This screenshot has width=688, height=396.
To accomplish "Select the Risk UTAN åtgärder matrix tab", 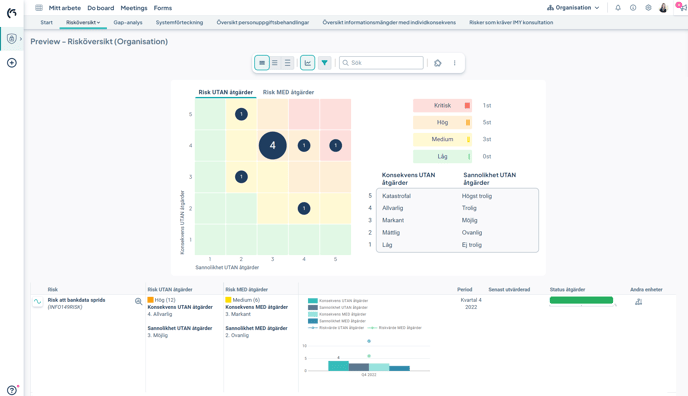I will (x=226, y=92).
